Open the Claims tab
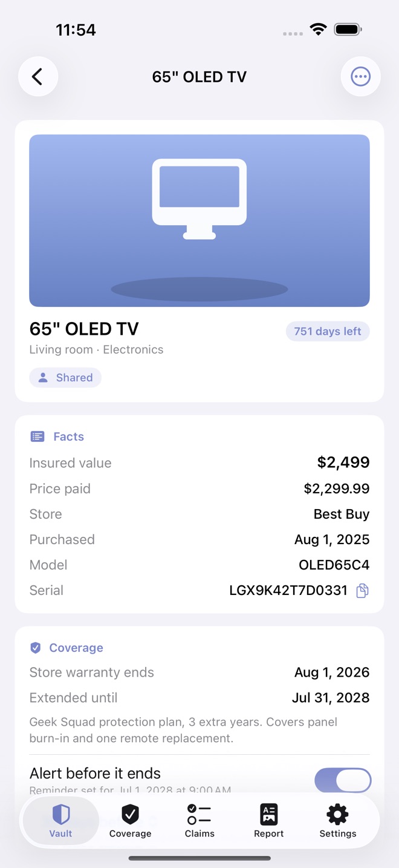Image resolution: width=399 pixels, height=868 pixels. click(x=199, y=821)
